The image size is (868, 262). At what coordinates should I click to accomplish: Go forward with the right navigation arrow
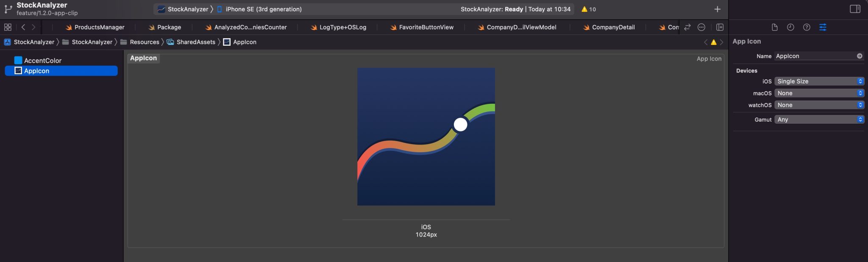(x=33, y=27)
